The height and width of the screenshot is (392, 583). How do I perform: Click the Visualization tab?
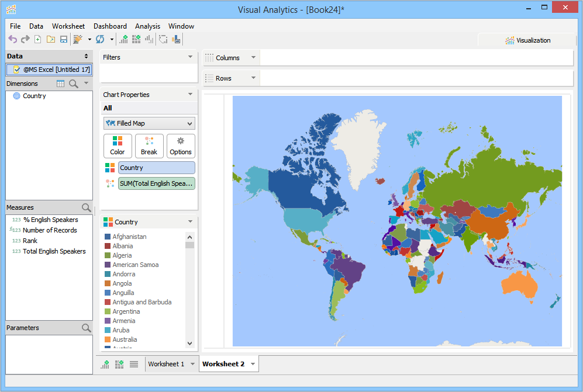(527, 40)
